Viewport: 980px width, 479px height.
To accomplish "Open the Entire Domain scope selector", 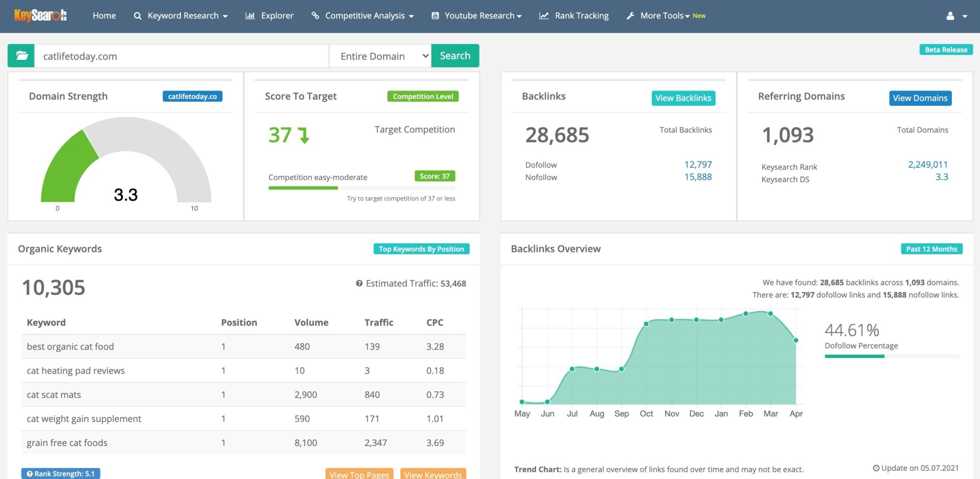I will point(380,56).
